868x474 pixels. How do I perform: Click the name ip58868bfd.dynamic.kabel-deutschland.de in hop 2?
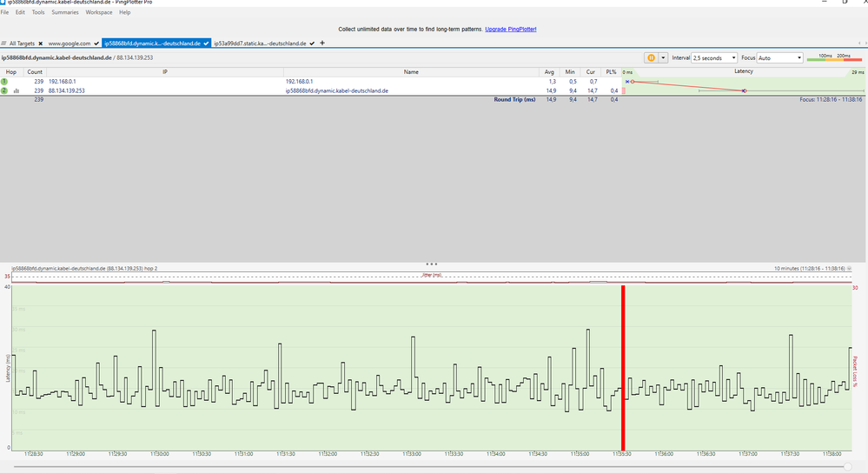(336, 91)
